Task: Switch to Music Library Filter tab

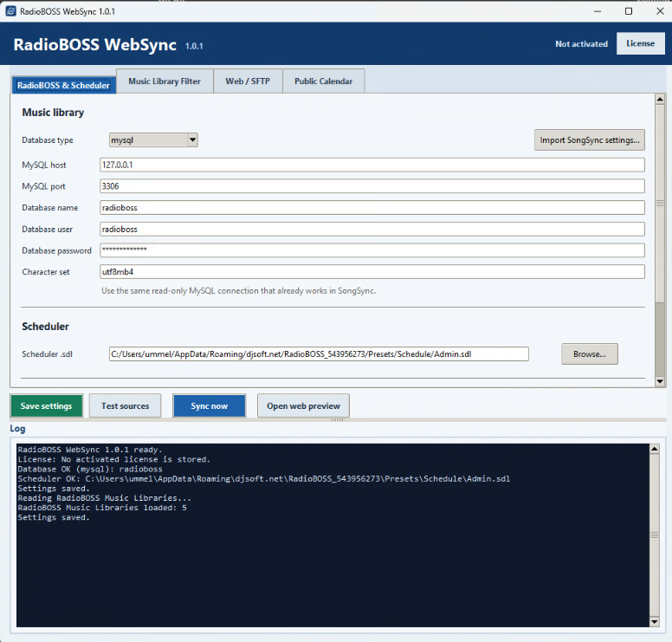Action: click(x=165, y=81)
